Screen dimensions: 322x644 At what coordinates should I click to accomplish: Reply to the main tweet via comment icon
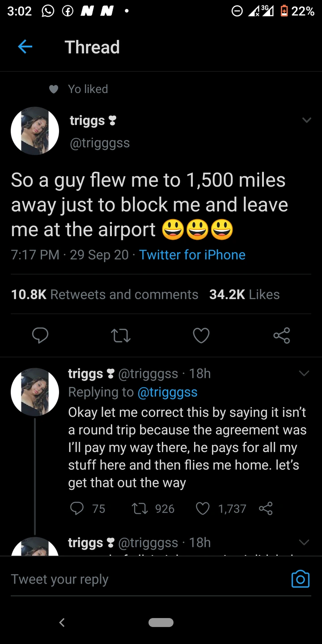coord(40,335)
